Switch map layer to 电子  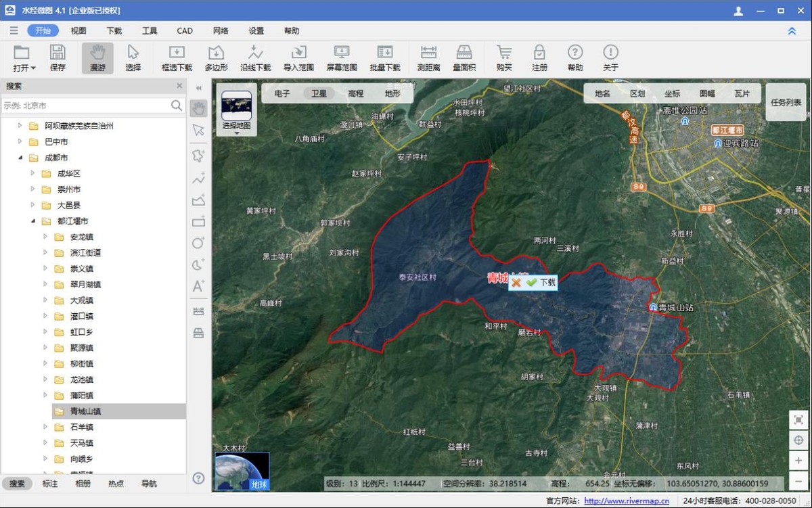282,94
